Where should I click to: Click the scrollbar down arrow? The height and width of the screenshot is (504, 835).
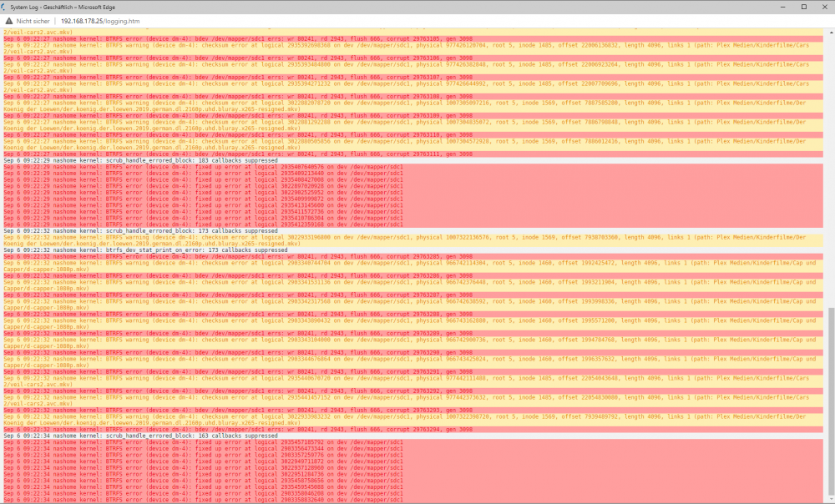pos(832,500)
